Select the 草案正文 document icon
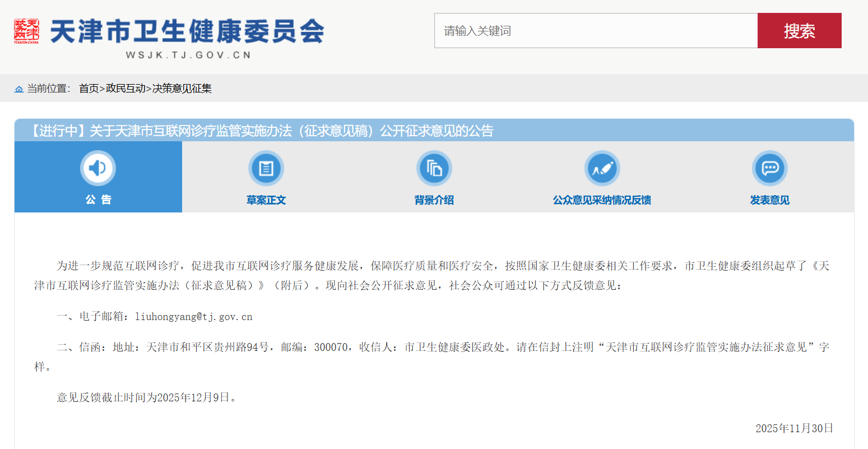 pos(266,167)
